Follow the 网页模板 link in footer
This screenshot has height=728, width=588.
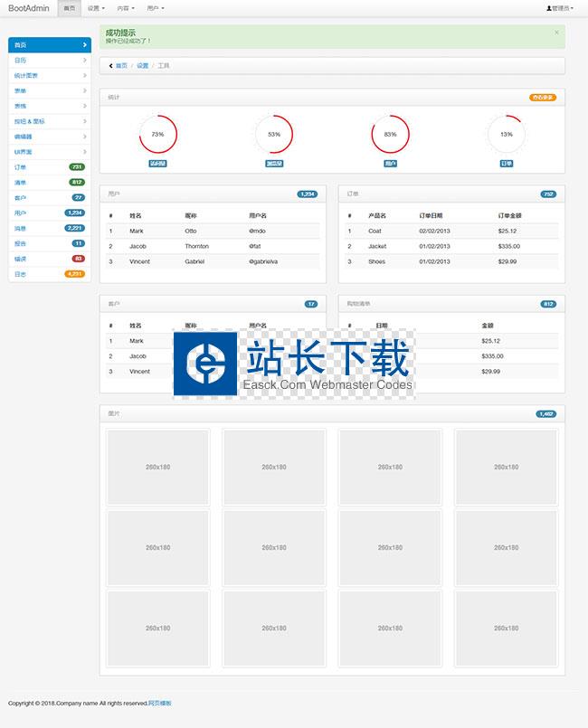pyautogui.click(x=160, y=704)
